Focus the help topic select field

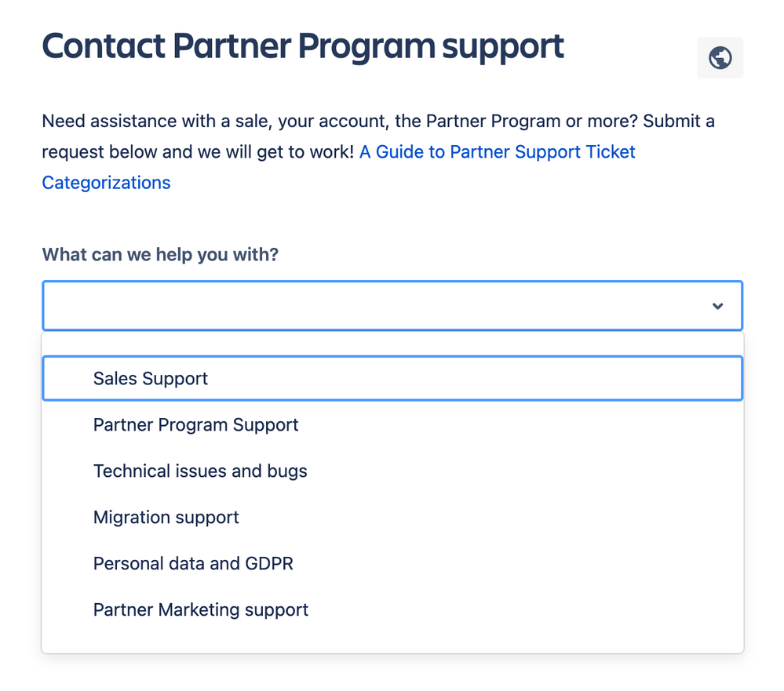pyautogui.click(x=392, y=306)
